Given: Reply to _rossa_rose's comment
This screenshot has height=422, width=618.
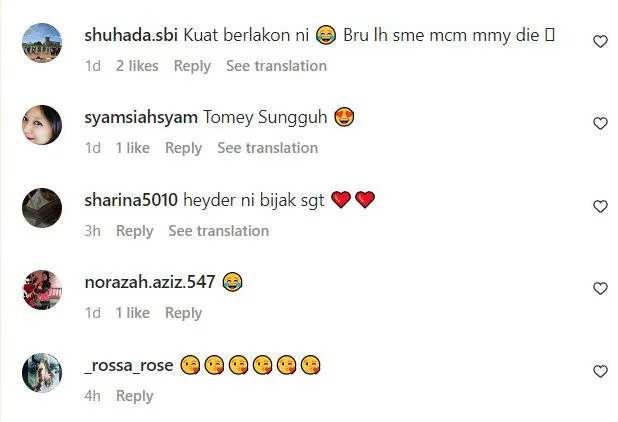Looking at the screenshot, I should 135,396.
